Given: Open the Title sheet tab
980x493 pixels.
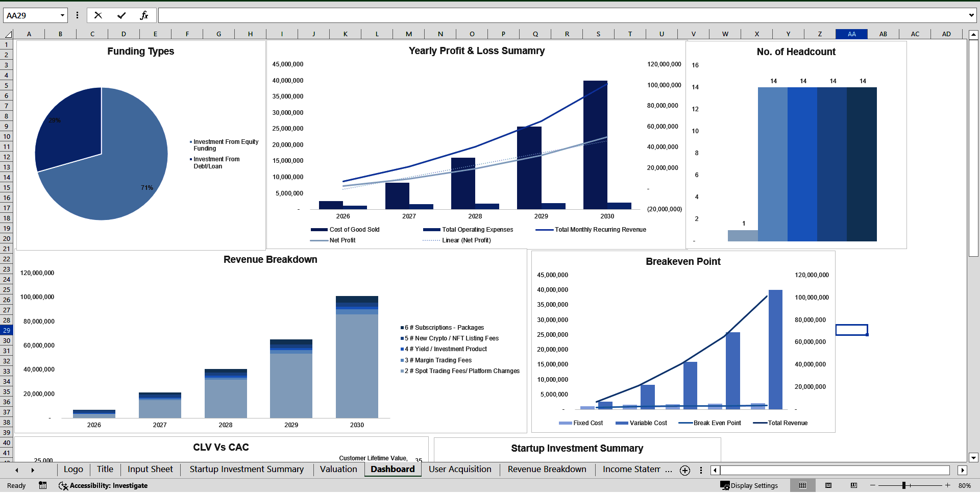Looking at the screenshot, I should [105, 470].
